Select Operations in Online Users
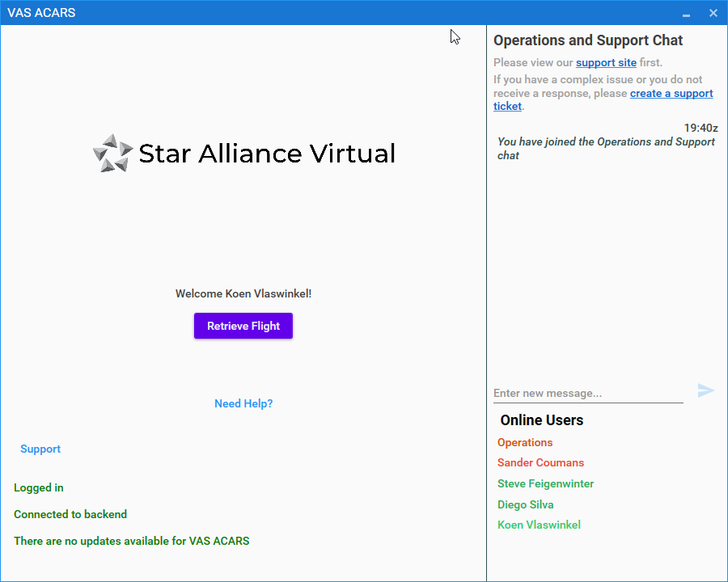This screenshot has height=582, width=728. pos(525,442)
